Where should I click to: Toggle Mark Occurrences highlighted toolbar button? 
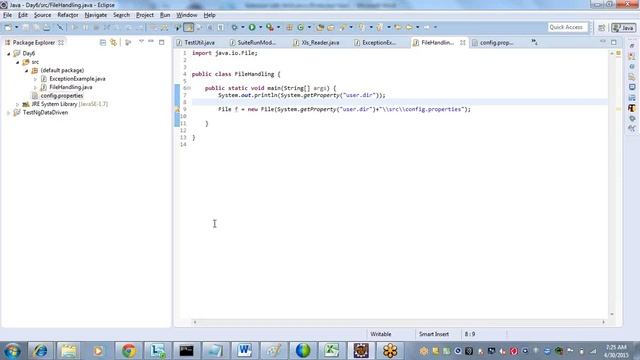189,27
